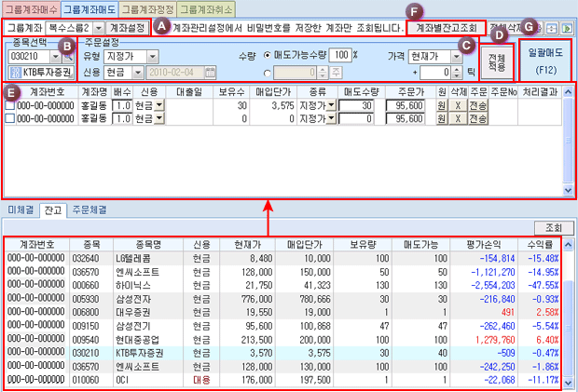Viewport: 578px width, 392px height.
Task: Click the X delete button in second row
Action: pyautogui.click(x=458, y=118)
